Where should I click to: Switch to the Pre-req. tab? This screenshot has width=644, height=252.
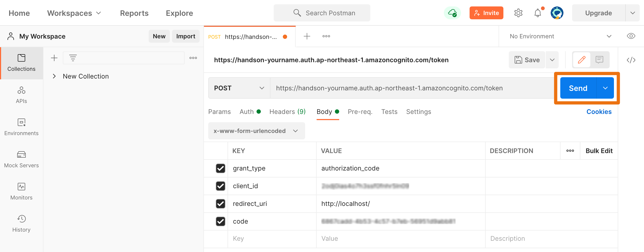click(360, 112)
